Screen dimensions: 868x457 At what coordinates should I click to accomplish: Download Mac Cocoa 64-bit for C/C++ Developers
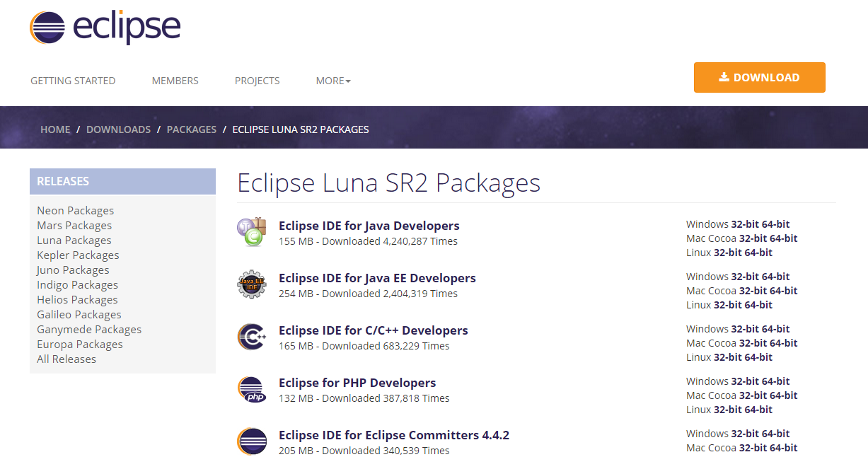click(784, 343)
